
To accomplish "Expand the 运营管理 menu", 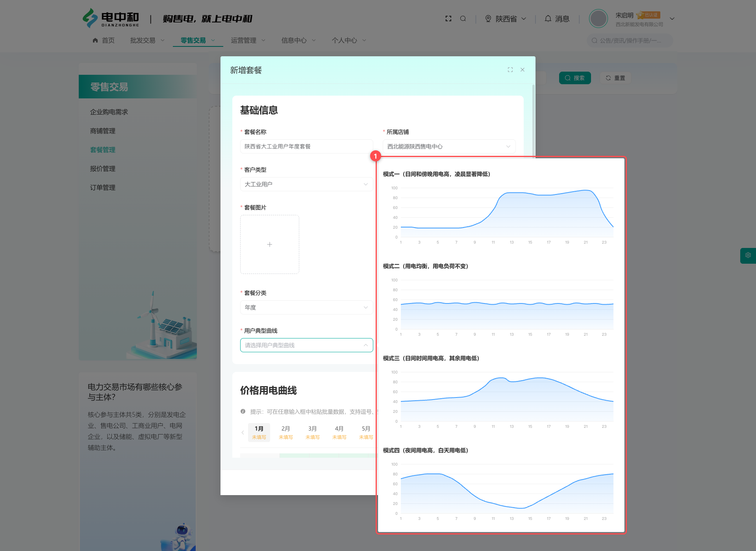I will click(x=248, y=40).
